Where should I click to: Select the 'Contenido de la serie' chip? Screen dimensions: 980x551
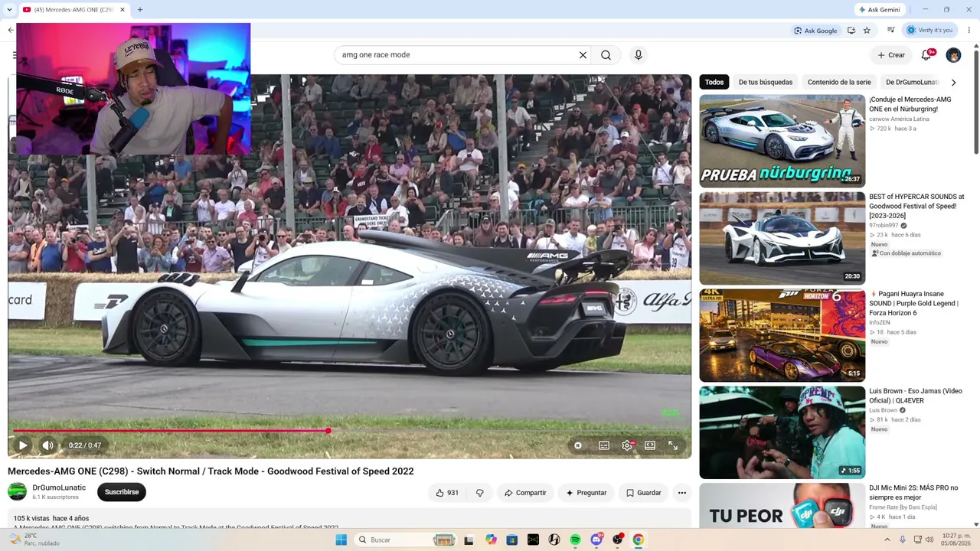point(839,82)
